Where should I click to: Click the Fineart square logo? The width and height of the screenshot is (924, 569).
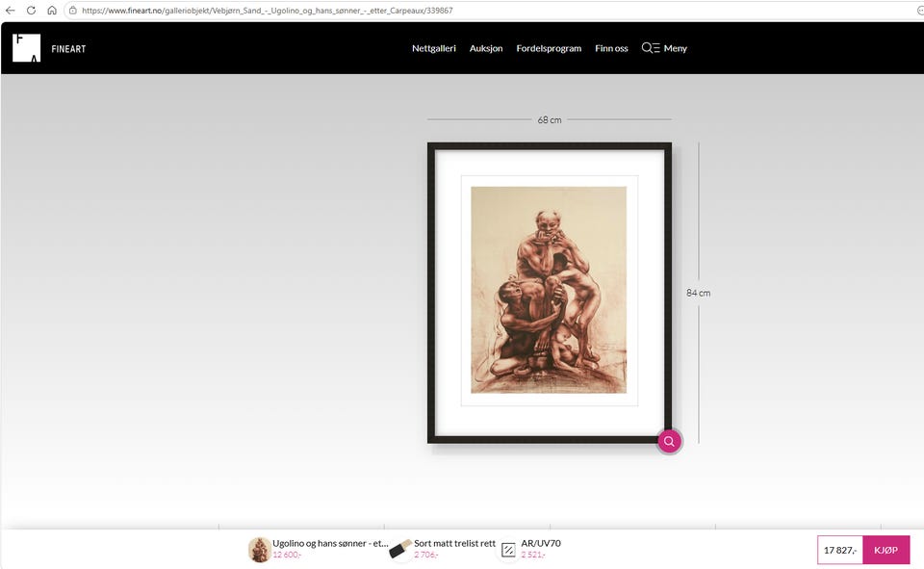click(27, 48)
